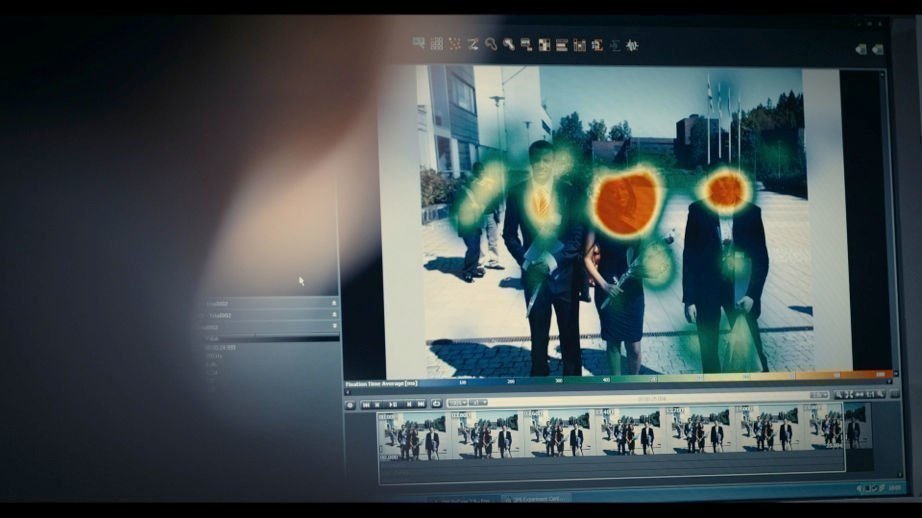Select the thumbnail outside the selection frame at right

tap(858, 427)
